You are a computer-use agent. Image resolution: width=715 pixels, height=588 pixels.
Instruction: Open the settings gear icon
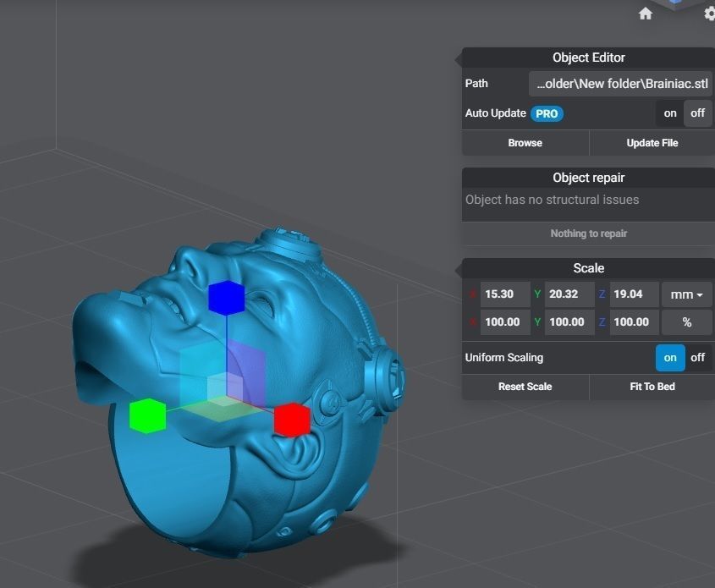tap(710, 14)
